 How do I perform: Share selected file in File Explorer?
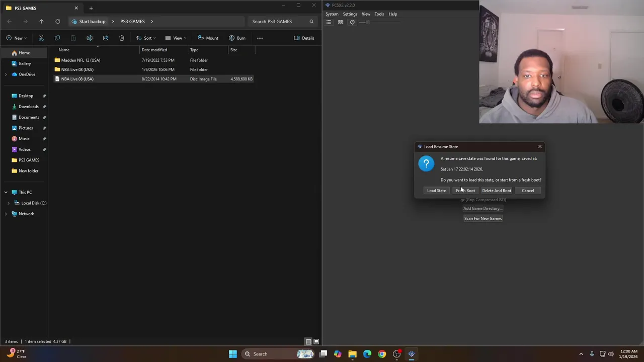pyautogui.click(x=106, y=38)
